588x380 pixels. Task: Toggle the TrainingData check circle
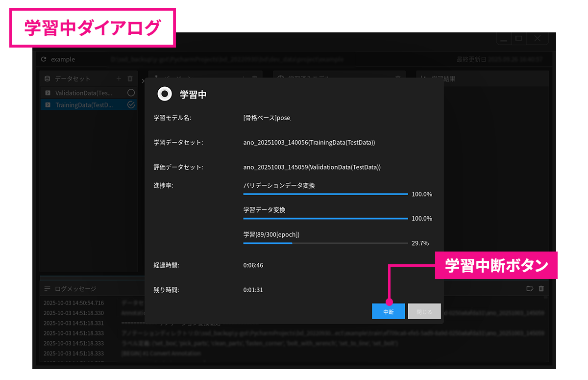coord(131,104)
